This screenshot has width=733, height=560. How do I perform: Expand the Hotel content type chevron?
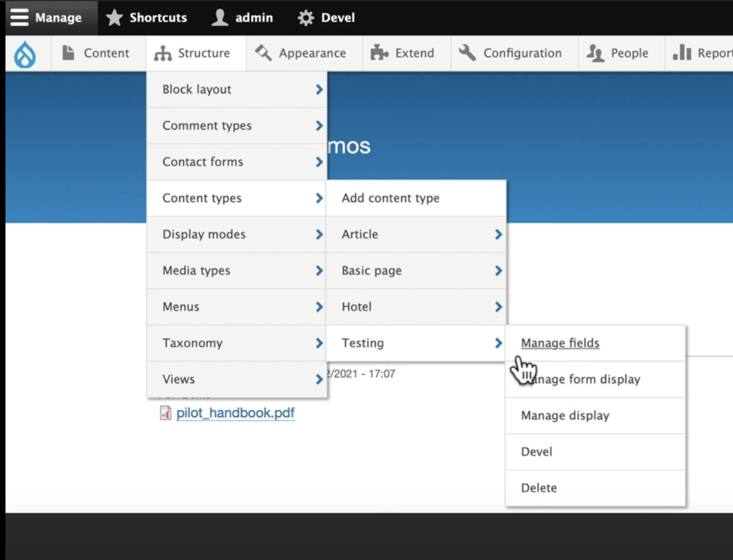coord(497,307)
